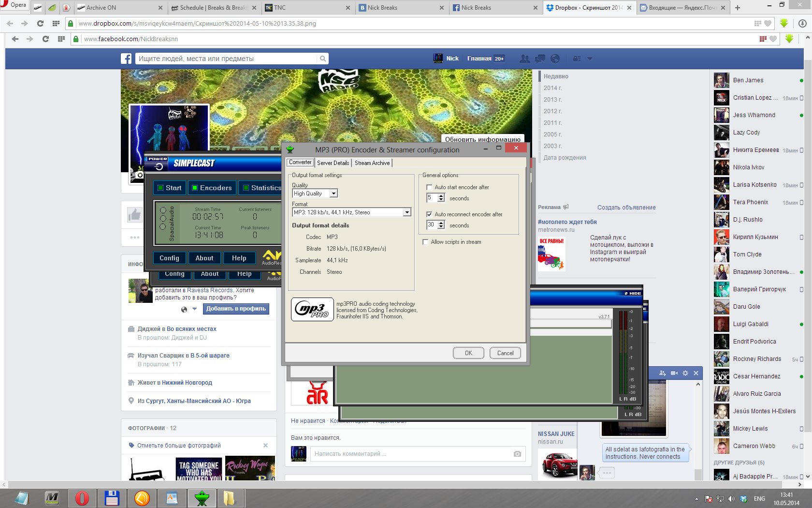
Task: Open the Quality dropdown showing High Quality
Action: click(x=333, y=194)
